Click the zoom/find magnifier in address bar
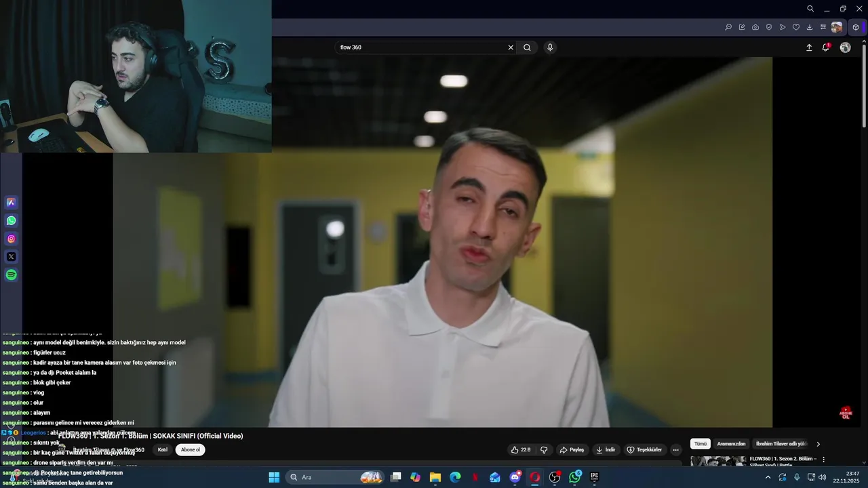 click(728, 27)
